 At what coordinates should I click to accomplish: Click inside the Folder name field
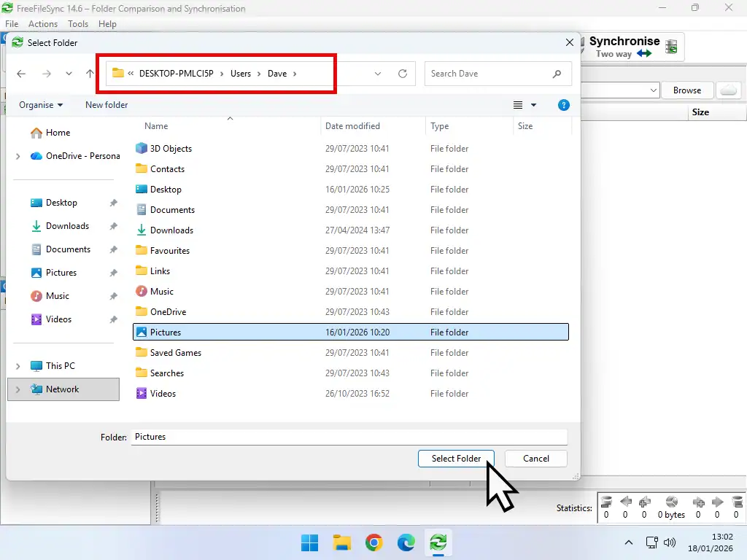[292, 437]
